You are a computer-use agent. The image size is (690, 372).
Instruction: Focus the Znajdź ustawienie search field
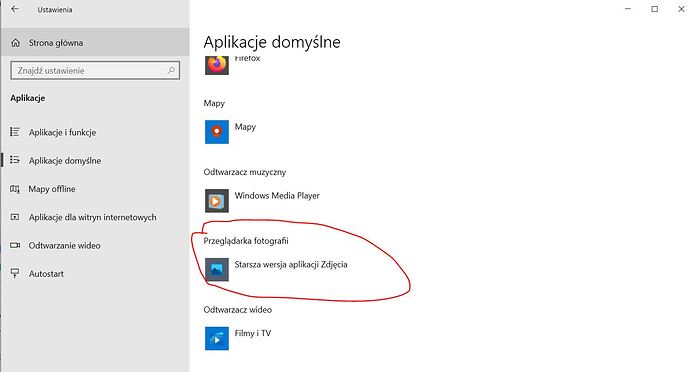point(95,70)
